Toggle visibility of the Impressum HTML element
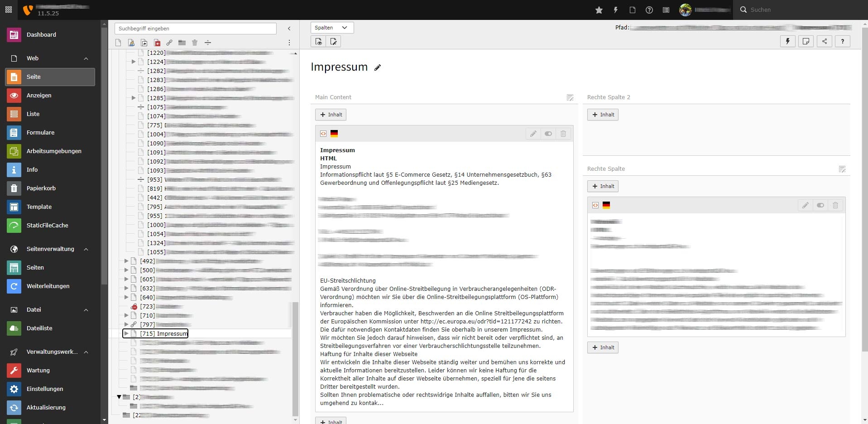The image size is (868, 424). (x=548, y=134)
